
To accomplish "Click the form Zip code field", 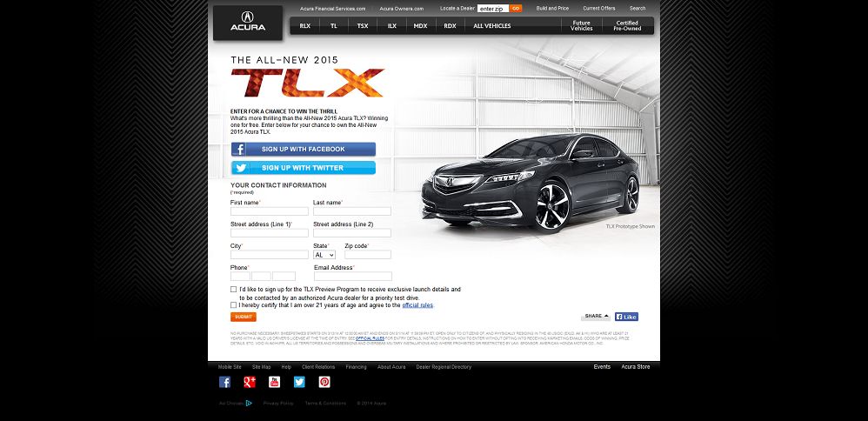I will pyautogui.click(x=368, y=255).
